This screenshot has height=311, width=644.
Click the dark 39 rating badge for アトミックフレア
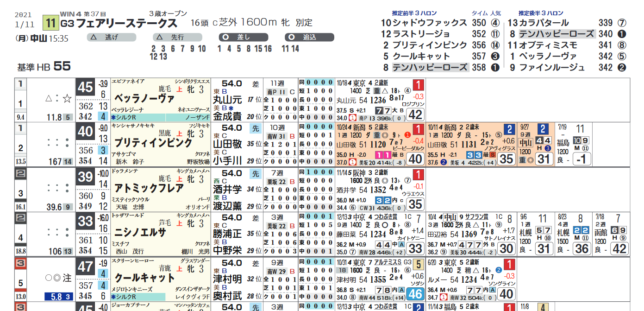86,177
